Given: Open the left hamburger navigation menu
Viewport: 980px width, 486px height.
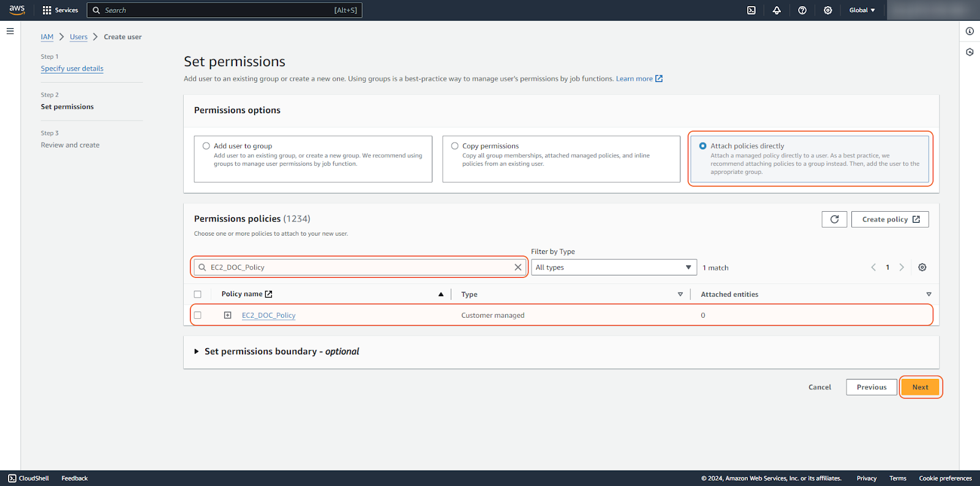Looking at the screenshot, I should [10, 31].
